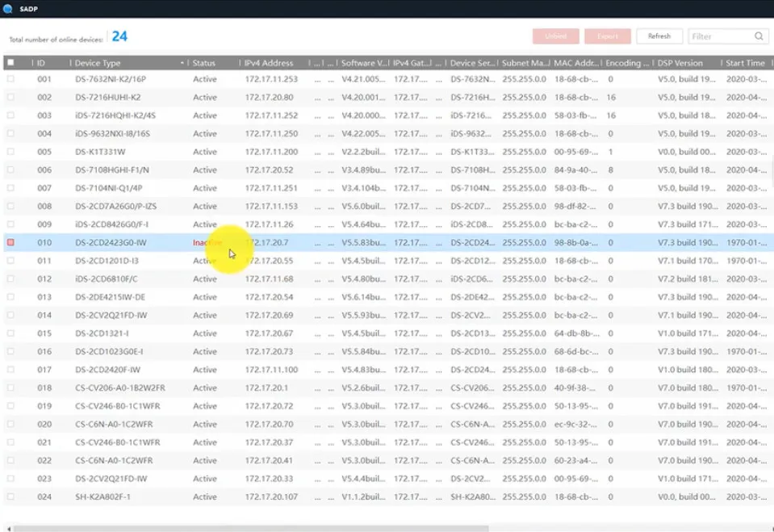Click the horizontal scrollbar thumb
The image size is (774, 532).
click(251, 529)
